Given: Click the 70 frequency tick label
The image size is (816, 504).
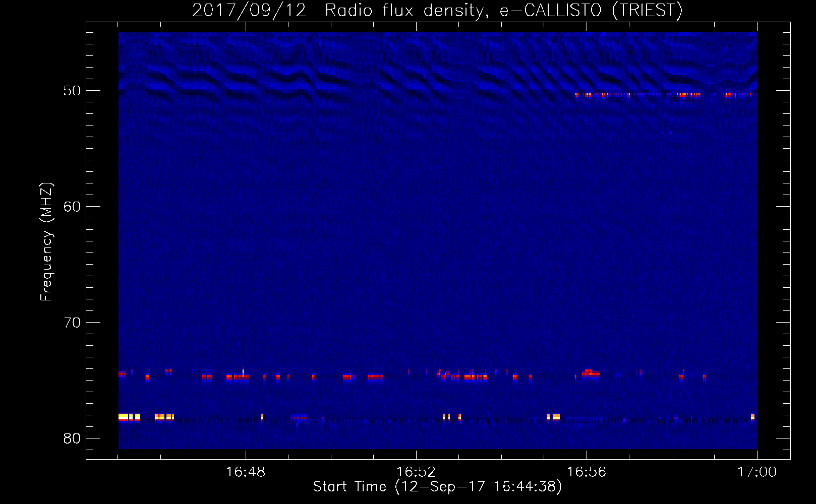Looking at the screenshot, I should click(72, 323).
